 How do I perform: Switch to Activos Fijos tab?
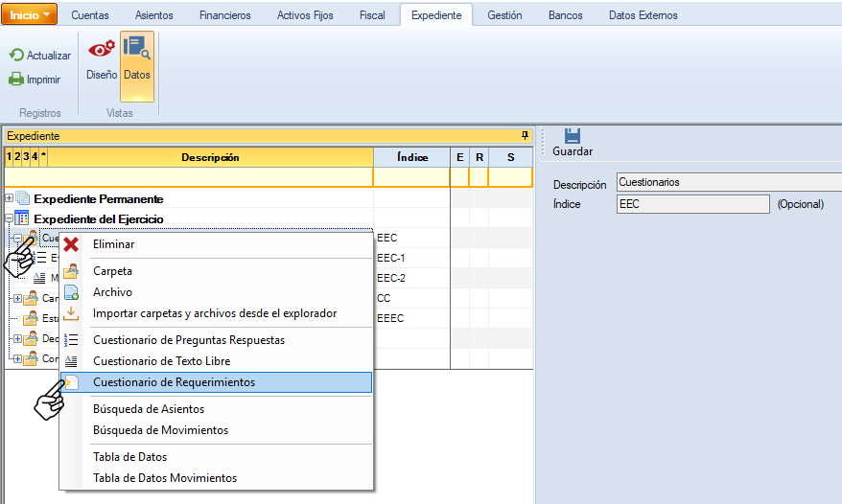303,15
